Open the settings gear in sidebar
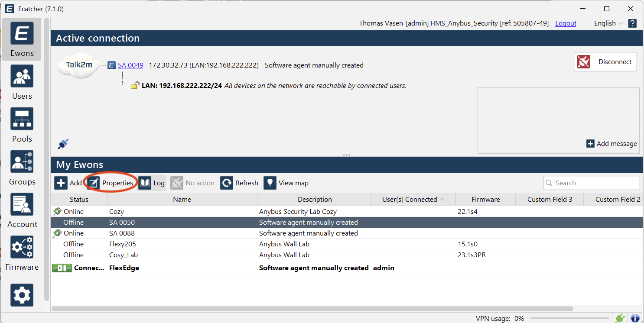Image resolution: width=644 pixels, height=323 pixels. [22, 295]
